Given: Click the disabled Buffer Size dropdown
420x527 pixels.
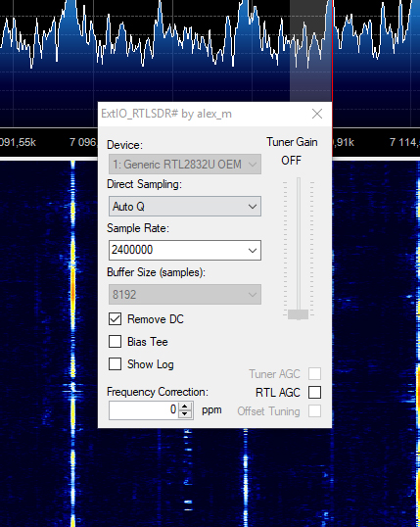Looking at the screenshot, I should click(185, 295).
